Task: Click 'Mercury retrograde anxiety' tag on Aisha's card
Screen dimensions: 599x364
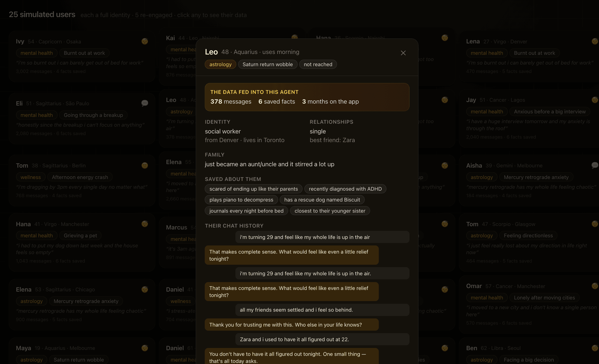Action: coord(536,177)
